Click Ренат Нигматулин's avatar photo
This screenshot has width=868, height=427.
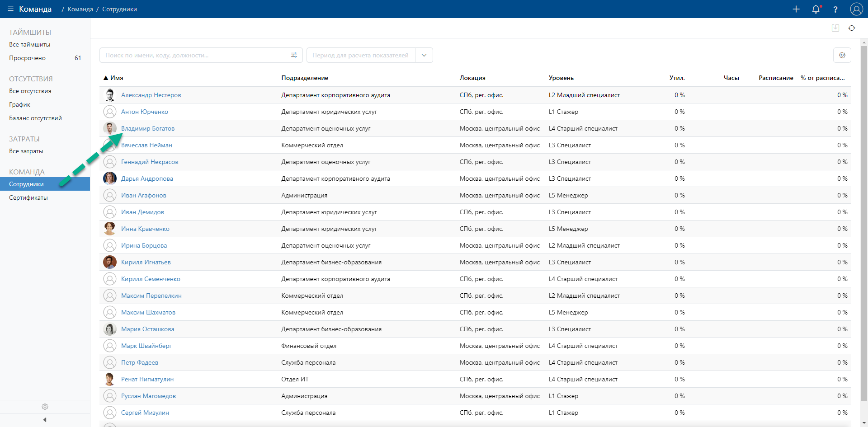tap(110, 379)
